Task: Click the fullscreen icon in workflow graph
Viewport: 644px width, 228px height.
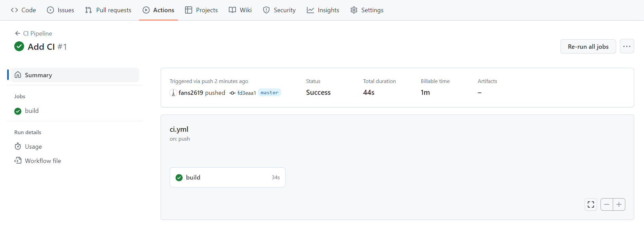Action: click(x=591, y=205)
